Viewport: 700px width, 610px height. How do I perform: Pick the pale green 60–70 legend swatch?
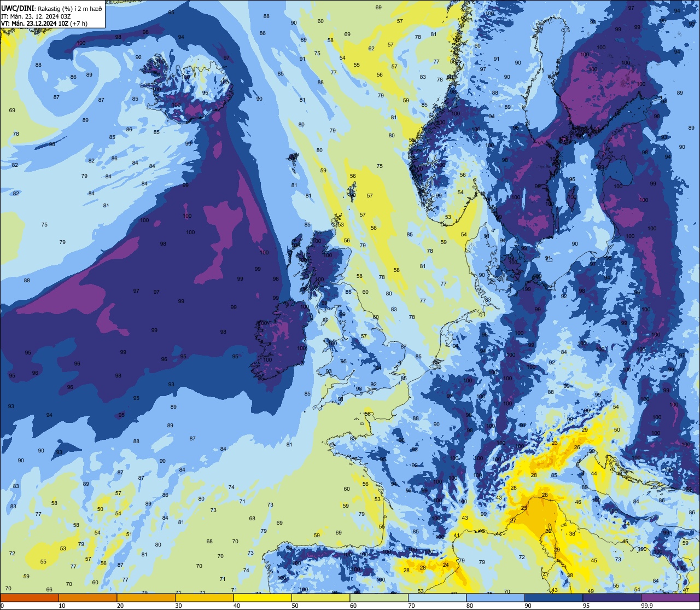point(379,598)
